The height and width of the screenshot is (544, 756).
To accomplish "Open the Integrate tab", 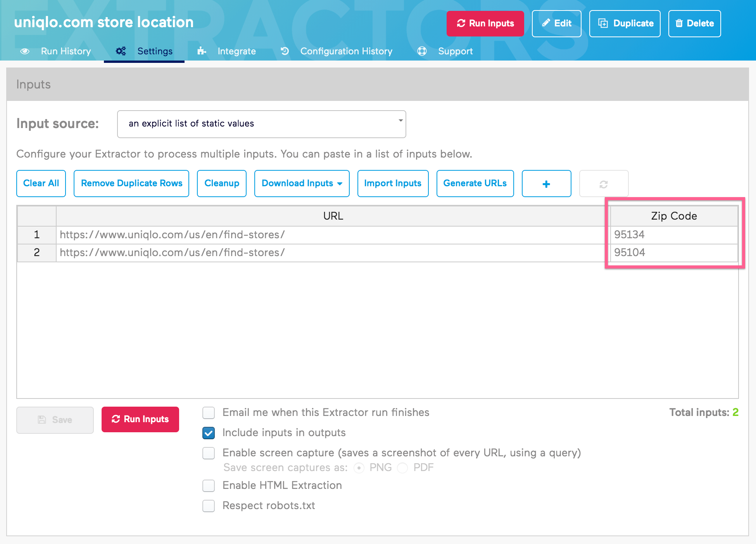I will 236,51.
